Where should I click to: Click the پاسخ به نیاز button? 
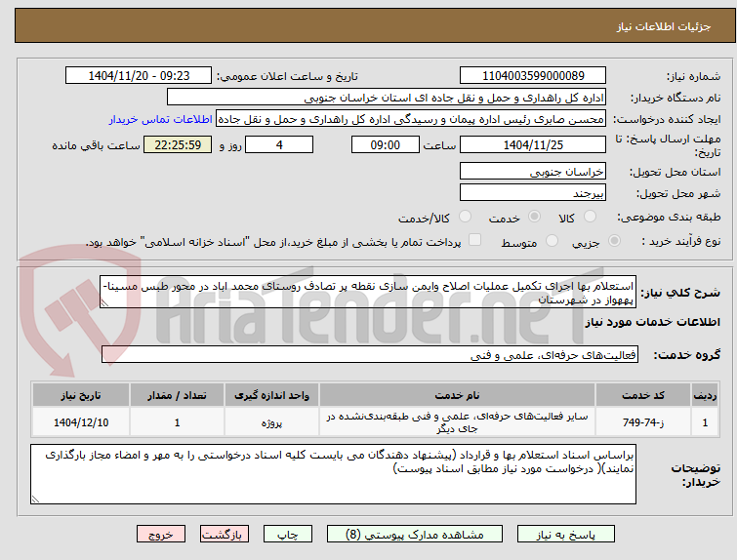(x=566, y=535)
